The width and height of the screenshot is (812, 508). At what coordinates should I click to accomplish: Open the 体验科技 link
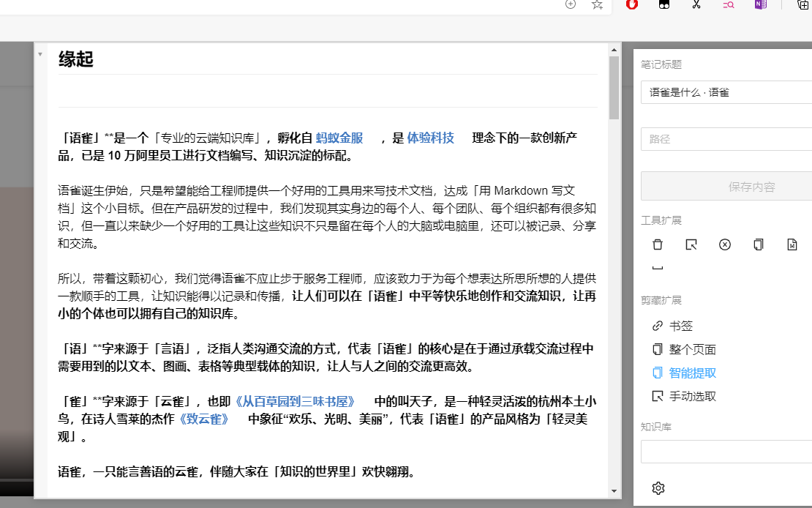point(430,138)
